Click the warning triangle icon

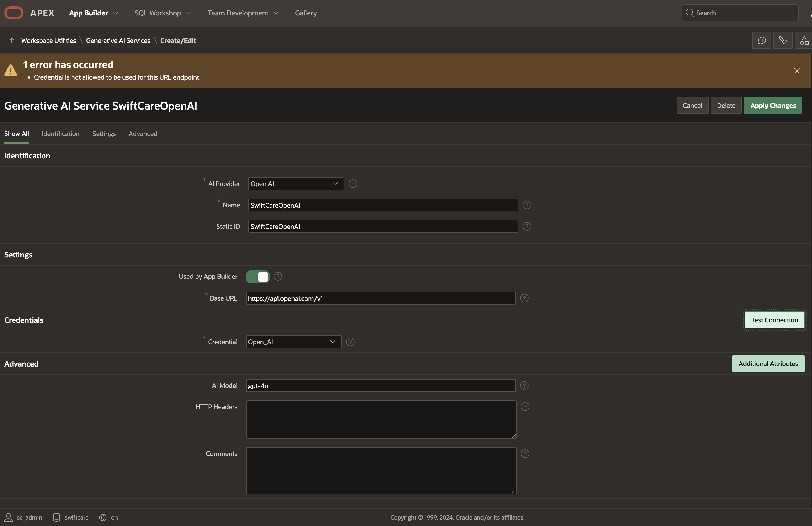pyautogui.click(x=11, y=71)
